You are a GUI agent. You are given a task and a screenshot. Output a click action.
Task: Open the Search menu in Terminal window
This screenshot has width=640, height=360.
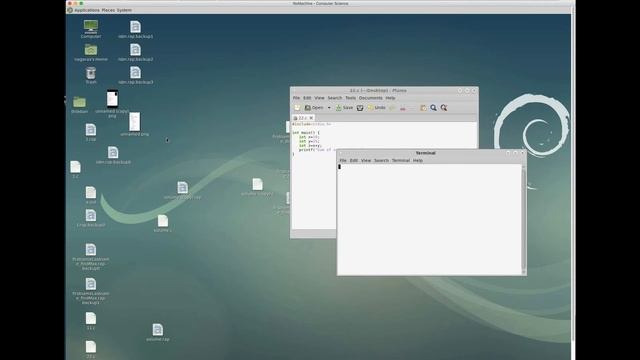point(381,160)
